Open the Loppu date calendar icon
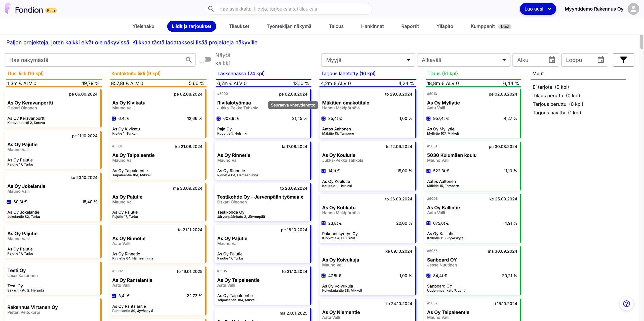The image size is (644, 321). click(600, 60)
